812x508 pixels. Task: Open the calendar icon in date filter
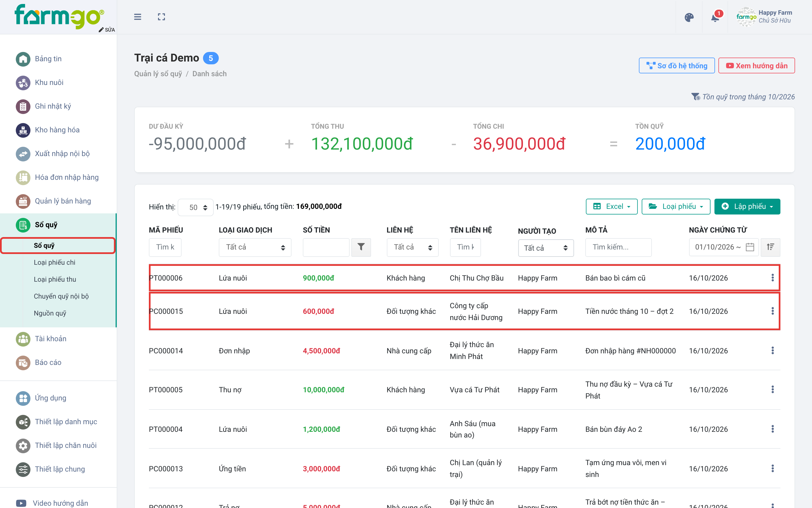click(x=750, y=247)
